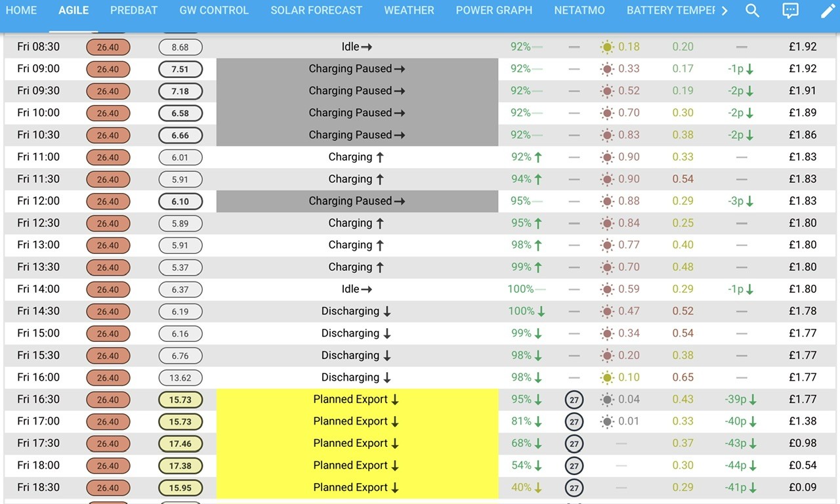This screenshot has height=504, width=840.
Task: Click Planned Export cell at Fri 16:30
Action: click(x=357, y=399)
